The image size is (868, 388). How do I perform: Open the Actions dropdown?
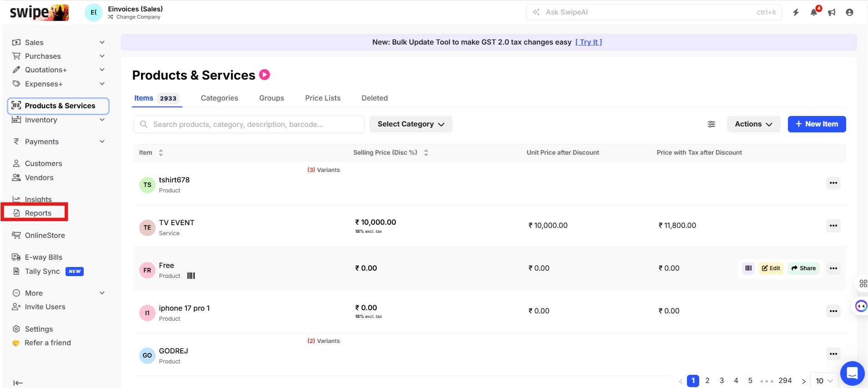(753, 124)
